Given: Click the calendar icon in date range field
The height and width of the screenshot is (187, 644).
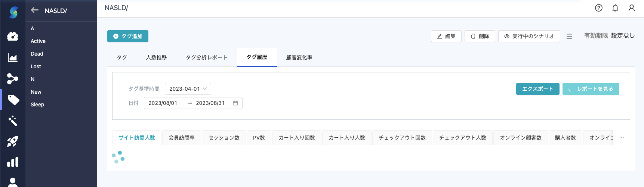Looking at the screenshot, I should coord(235,103).
